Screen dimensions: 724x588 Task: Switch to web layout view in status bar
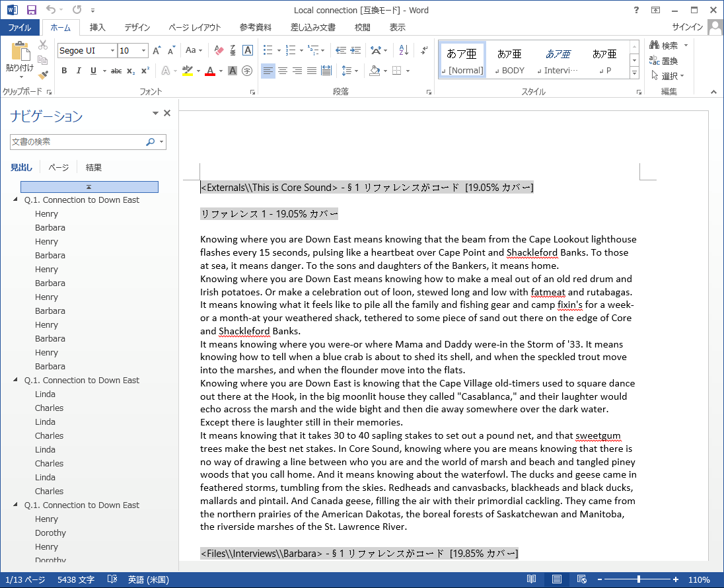[x=581, y=579]
